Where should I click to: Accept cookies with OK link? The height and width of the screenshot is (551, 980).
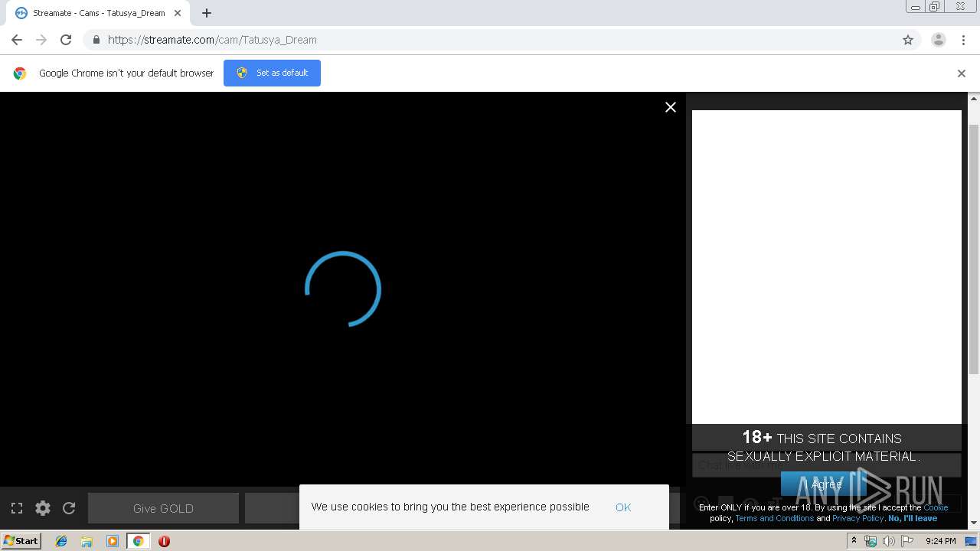click(x=623, y=507)
